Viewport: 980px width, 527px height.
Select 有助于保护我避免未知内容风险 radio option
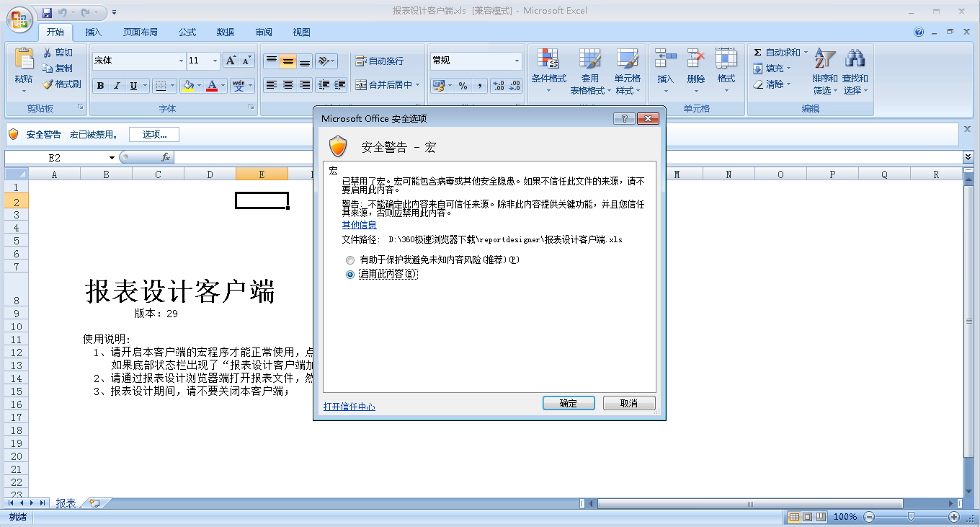point(350,260)
